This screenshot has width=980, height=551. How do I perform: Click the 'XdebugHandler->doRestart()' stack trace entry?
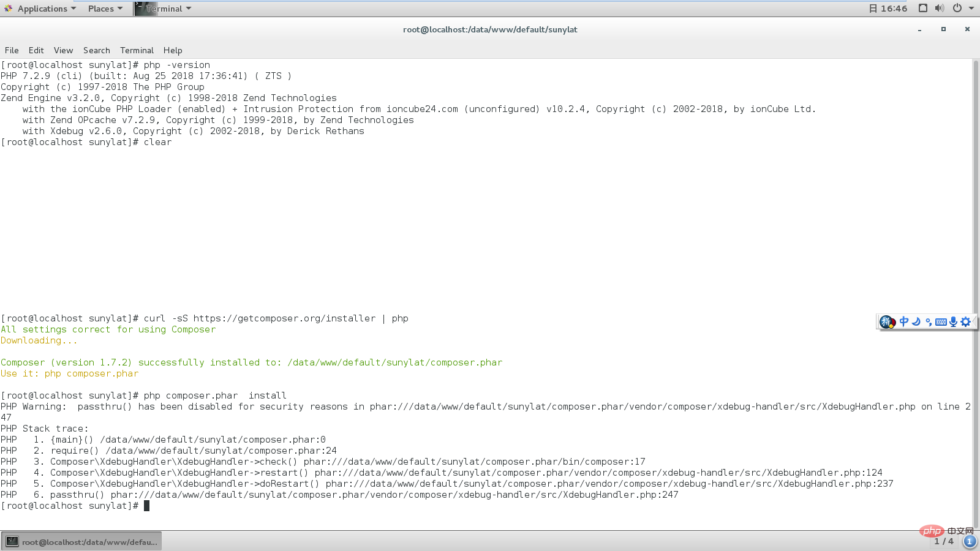pos(447,484)
